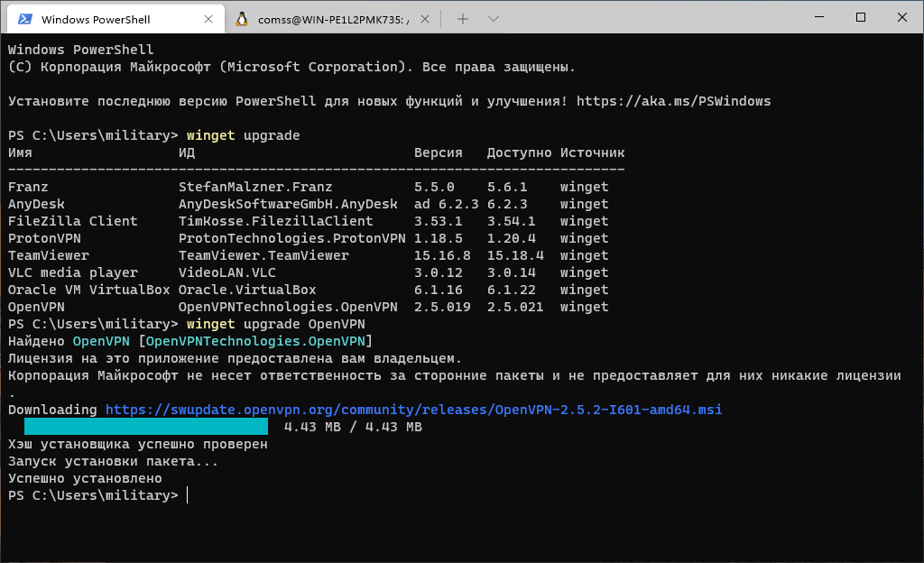Click the cyan download progress bar
The height and width of the screenshot is (563, 924).
[x=146, y=427]
